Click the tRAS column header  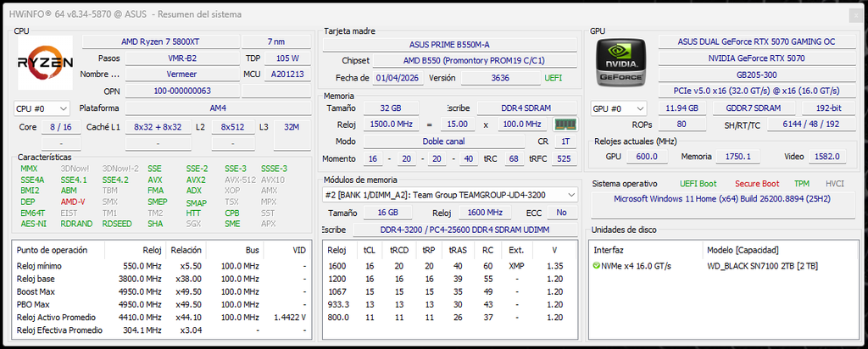pos(457,251)
